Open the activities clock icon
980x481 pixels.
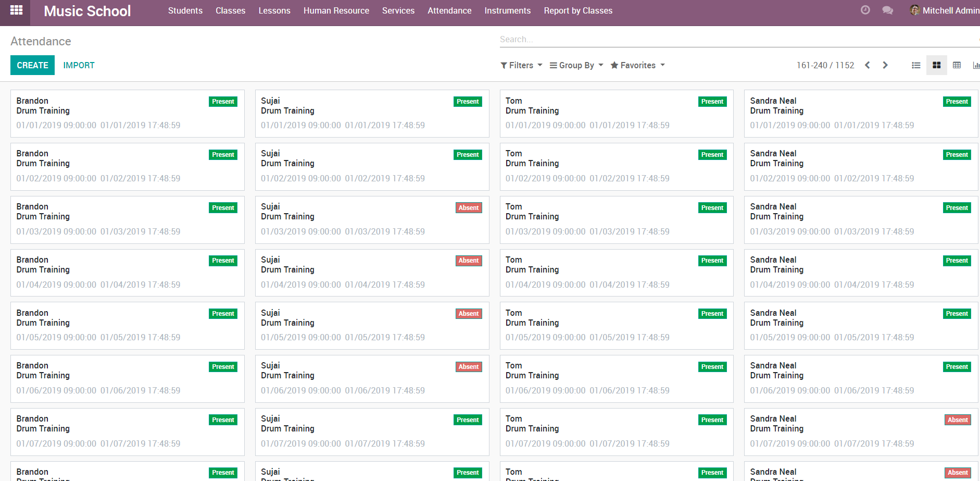(865, 10)
